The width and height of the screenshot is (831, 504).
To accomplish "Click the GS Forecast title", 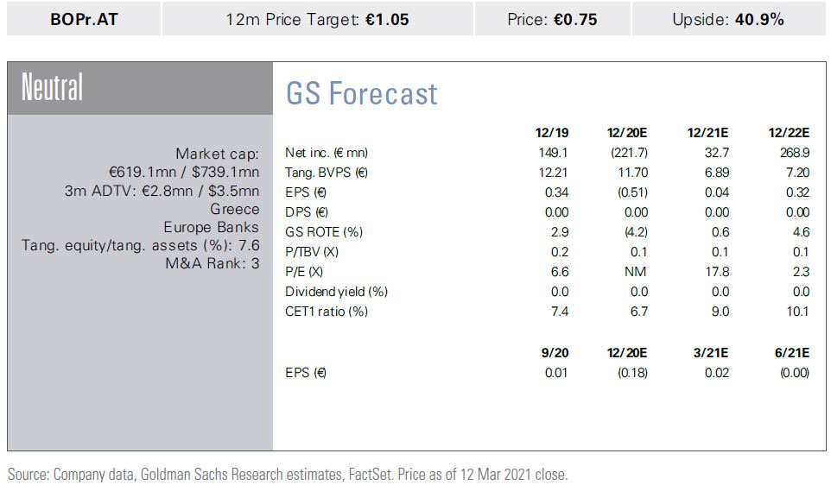I will [362, 93].
